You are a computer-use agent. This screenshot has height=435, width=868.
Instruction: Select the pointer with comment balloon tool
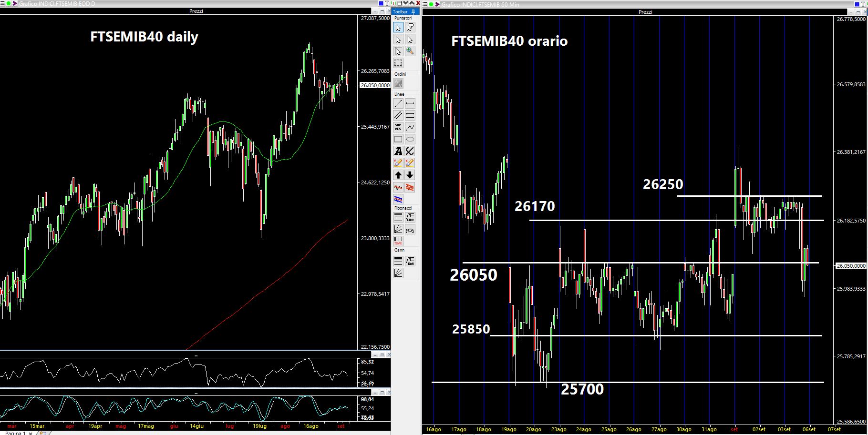coord(410,28)
